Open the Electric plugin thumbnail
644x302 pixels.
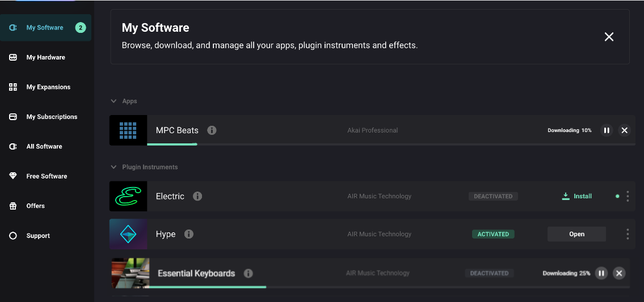[x=128, y=196]
